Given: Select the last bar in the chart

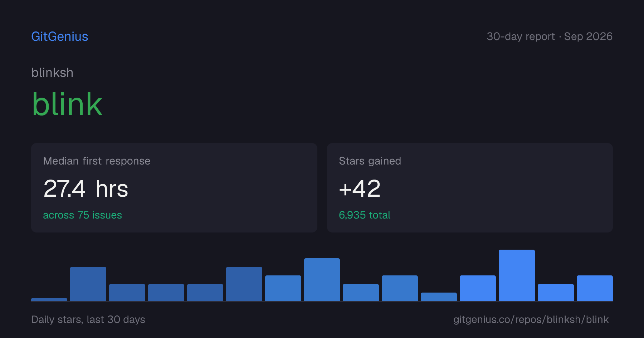Looking at the screenshot, I should (595, 288).
